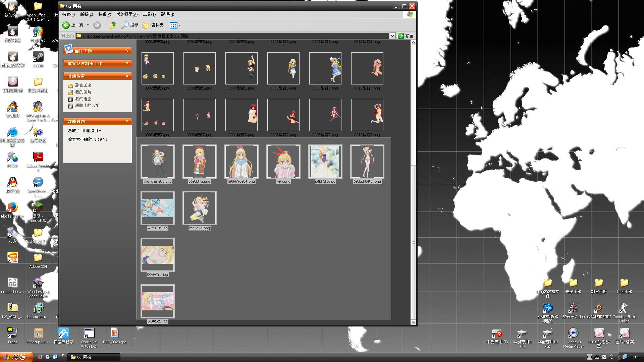Collapse the 其他位置 other places panel

pyautogui.click(x=127, y=76)
